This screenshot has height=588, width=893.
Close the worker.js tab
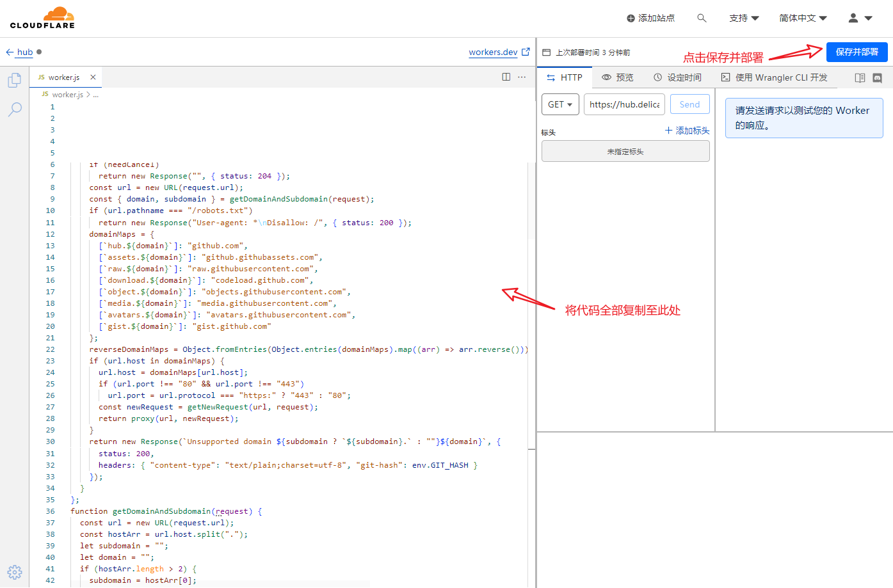pyautogui.click(x=93, y=77)
